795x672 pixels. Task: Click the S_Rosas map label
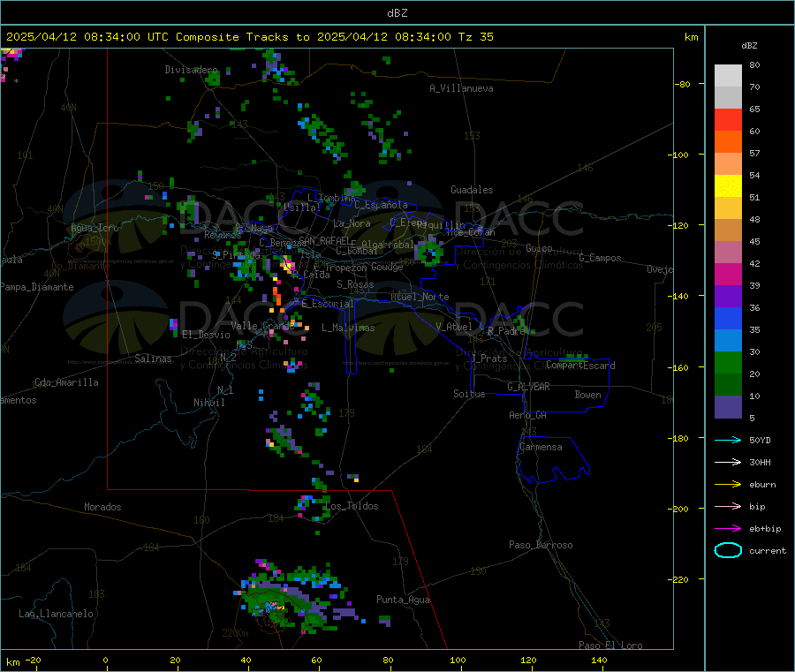(x=355, y=284)
